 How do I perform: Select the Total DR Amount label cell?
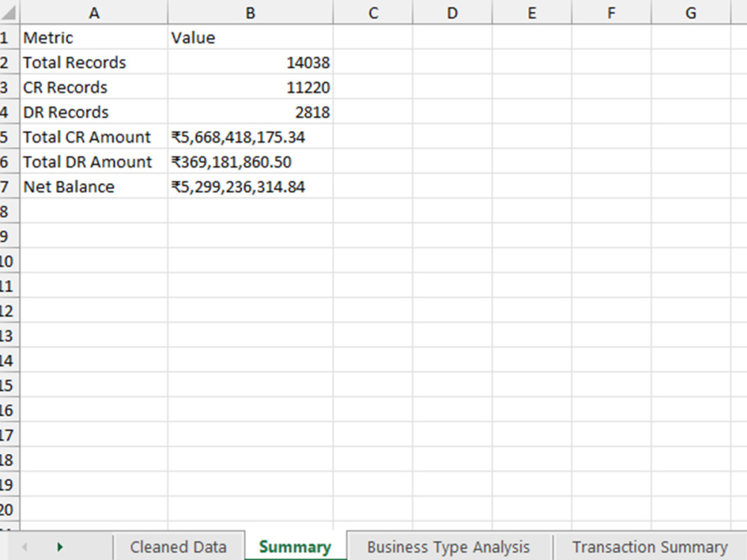pos(94,161)
